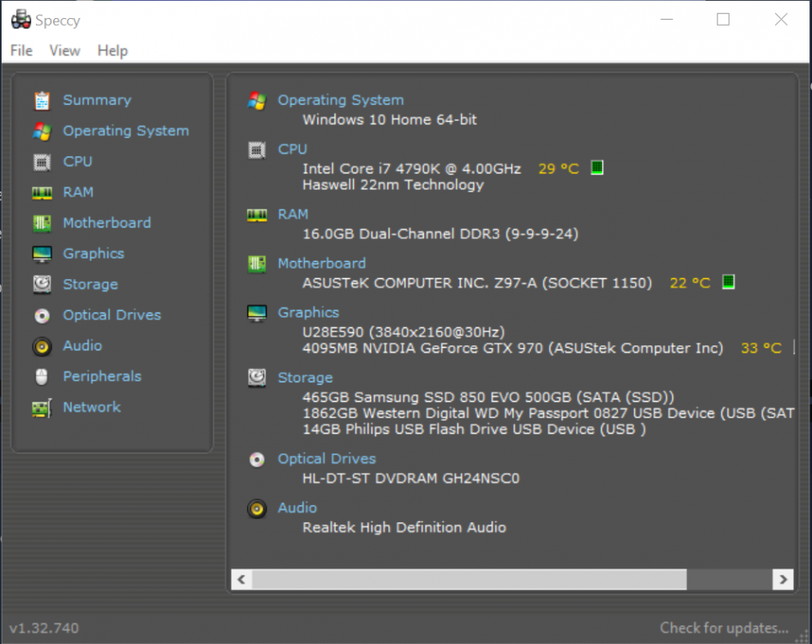Open the Graphics section heading link
The width and height of the screenshot is (812, 644).
308,313
